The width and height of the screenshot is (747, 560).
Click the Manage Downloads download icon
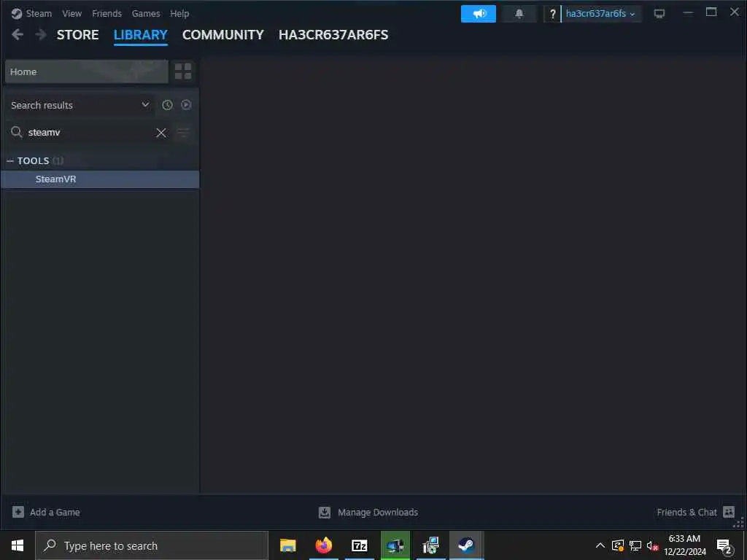[x=325, y=513]
